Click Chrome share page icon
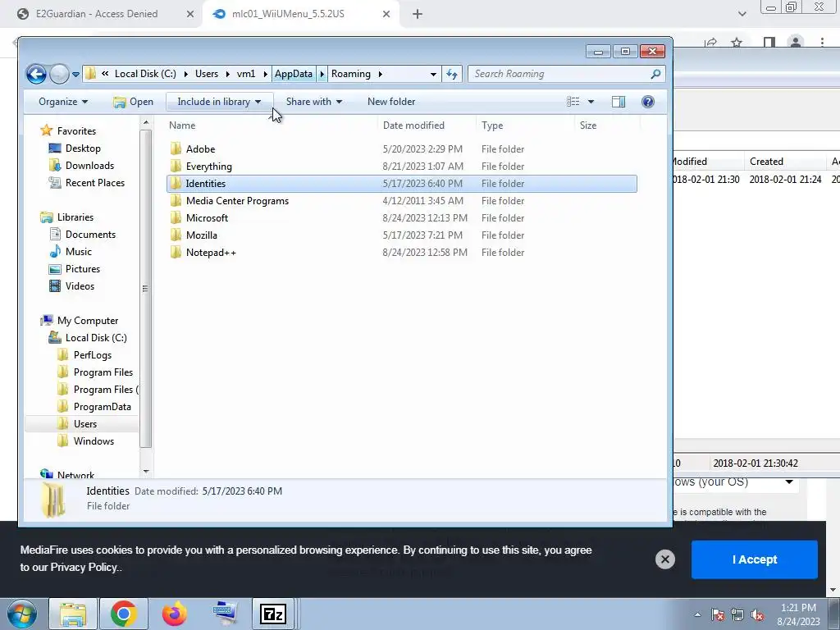The image size is (840, 630). 711,42
